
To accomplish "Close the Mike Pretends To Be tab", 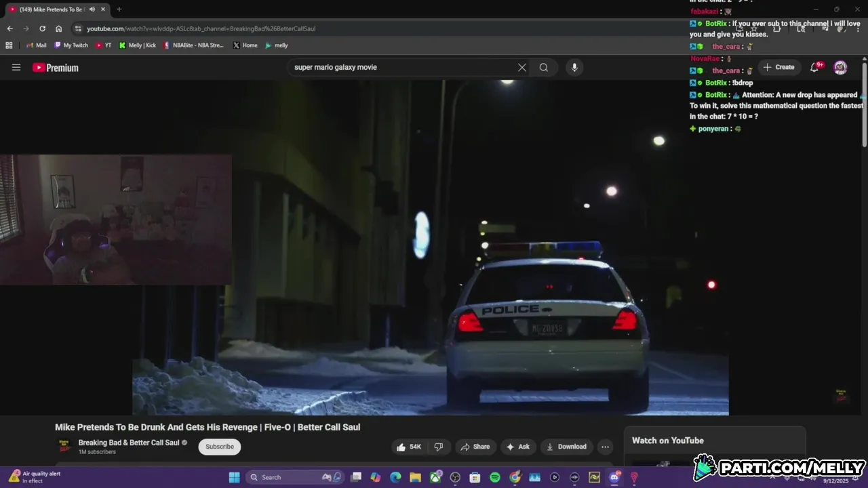I will [103, 9].
